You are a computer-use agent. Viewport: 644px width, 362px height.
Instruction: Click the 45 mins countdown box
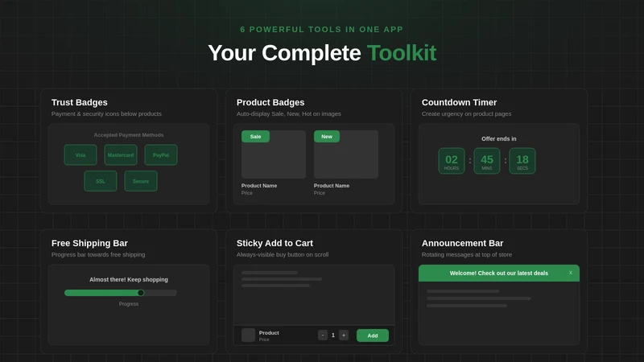[487, 161]
